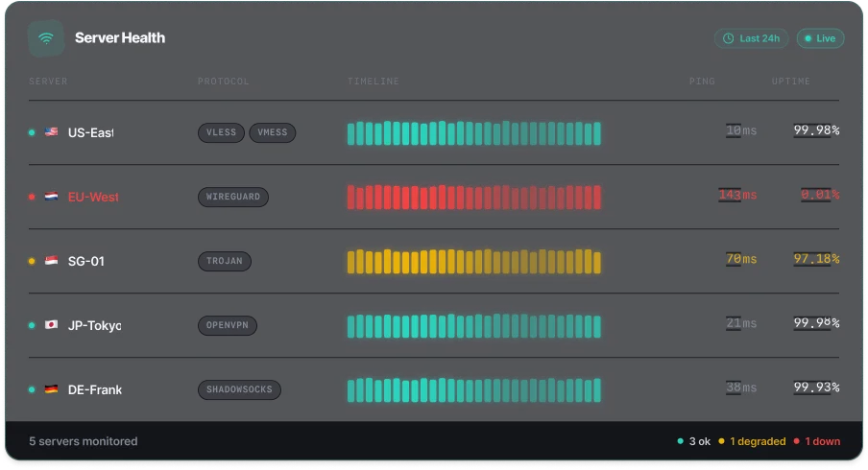
Task: Click the DE-Frank timeline bars
Action: click(474, 389)
